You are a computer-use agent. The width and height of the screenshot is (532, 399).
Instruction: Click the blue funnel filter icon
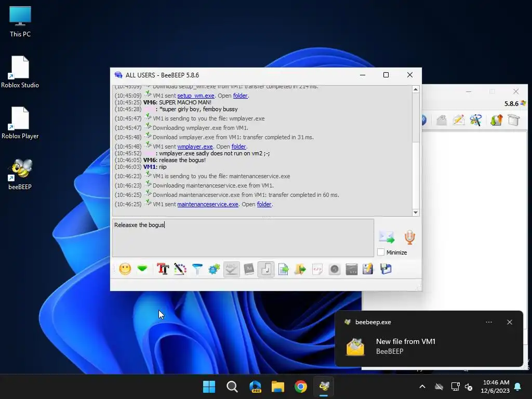197,270
